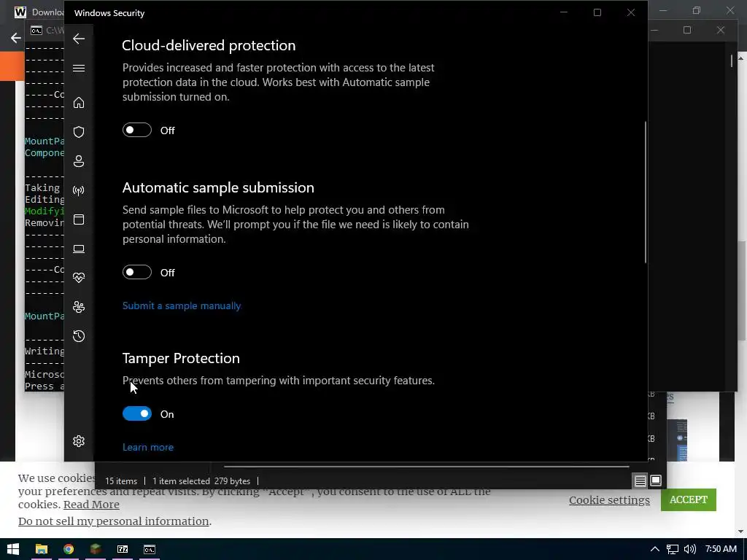Open the Windows Security hamburger menu
747x560 pixels.
coord(79,68)
